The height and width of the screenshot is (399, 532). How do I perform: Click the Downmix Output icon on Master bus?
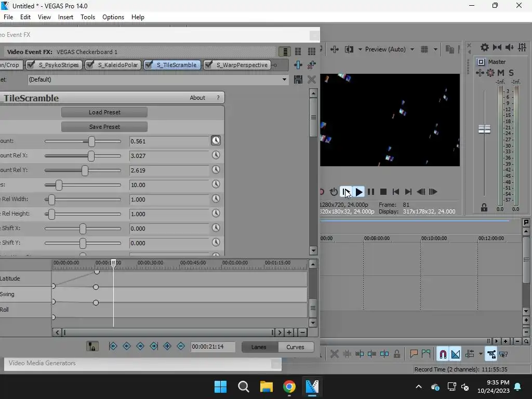497,47
